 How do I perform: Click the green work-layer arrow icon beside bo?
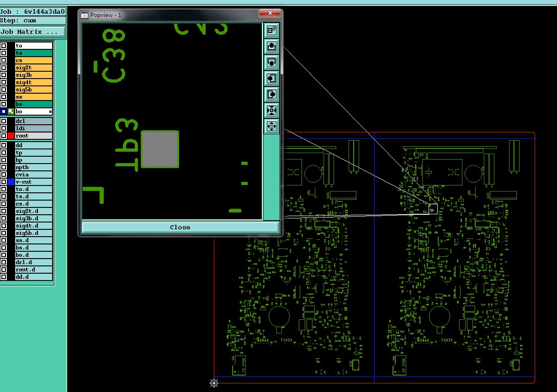click(11, 111)
